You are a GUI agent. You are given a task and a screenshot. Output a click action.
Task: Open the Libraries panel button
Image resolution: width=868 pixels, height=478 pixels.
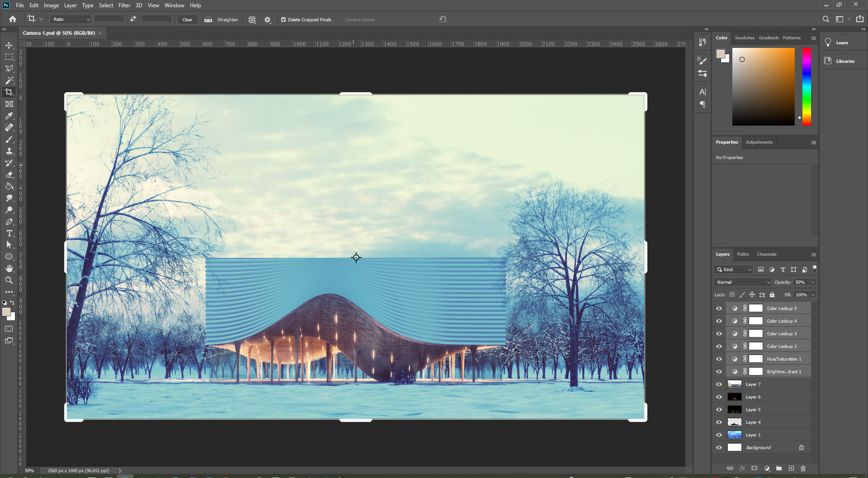point(844,61)
